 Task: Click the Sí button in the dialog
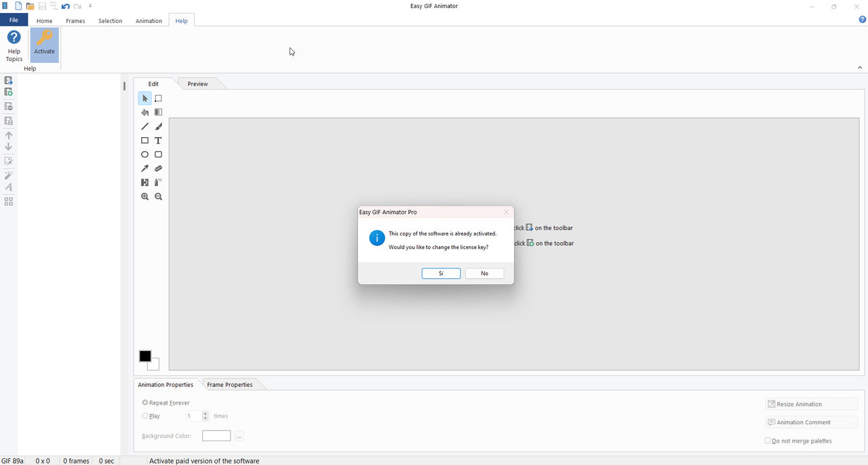pyautogui.click(x=441, y=274)
